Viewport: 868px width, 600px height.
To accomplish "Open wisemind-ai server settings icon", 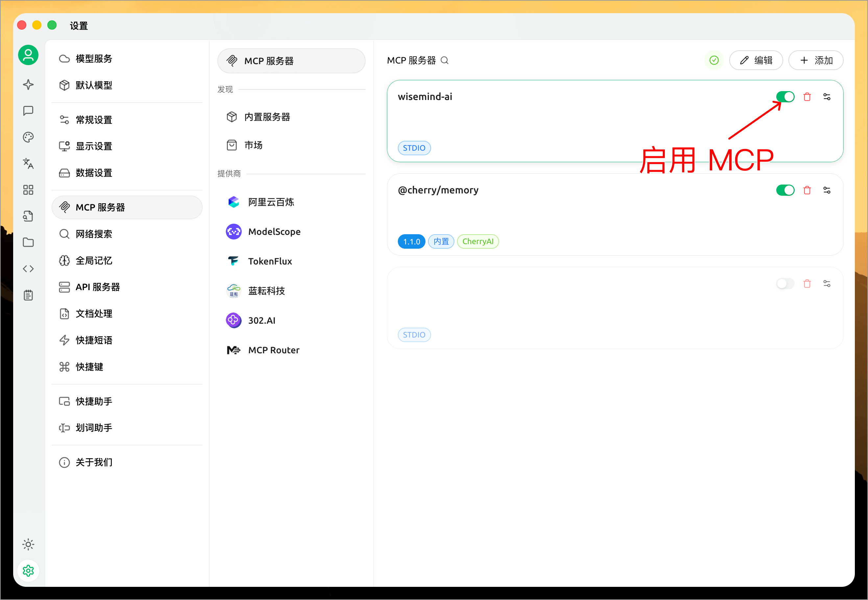I will [827, 97].
